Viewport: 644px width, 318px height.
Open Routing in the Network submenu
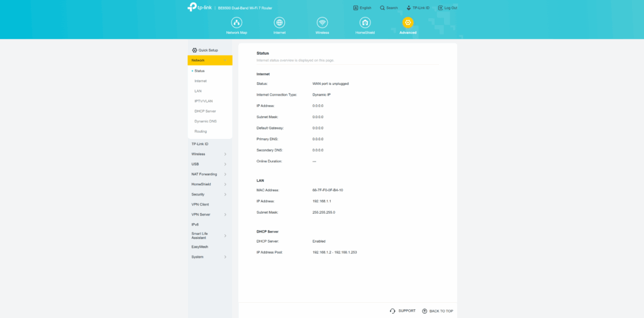click(x=201, y=131)
